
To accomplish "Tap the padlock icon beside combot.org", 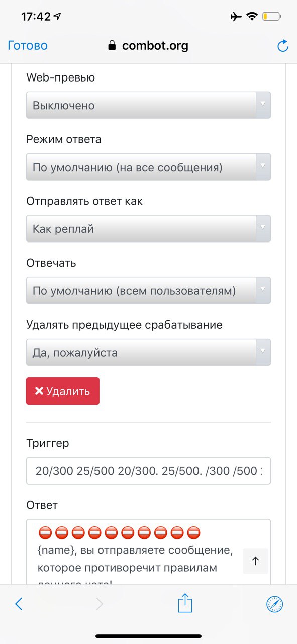I will coord(112,46).
